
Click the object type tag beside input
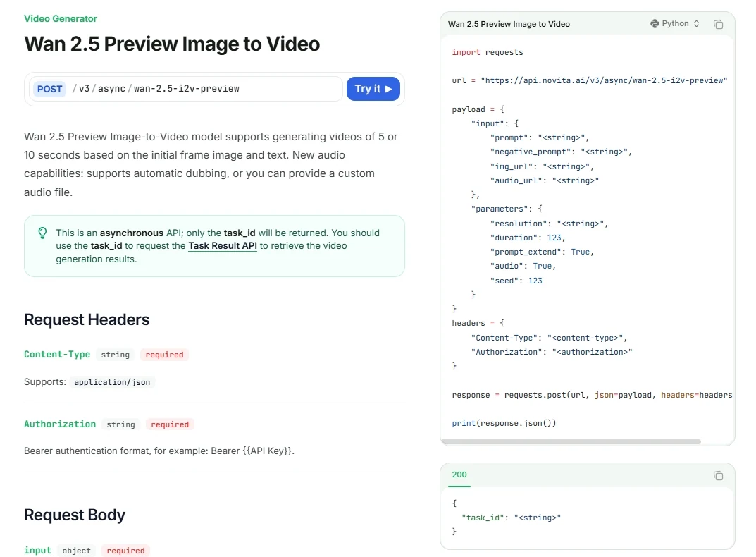coord(76,551)
